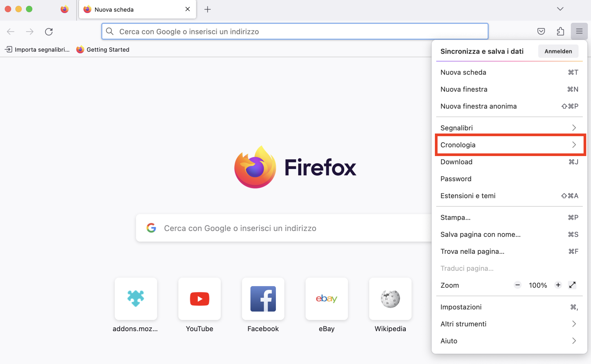Click the list all tabs chevron
591x364 pixels.
(x=560, y=9)
